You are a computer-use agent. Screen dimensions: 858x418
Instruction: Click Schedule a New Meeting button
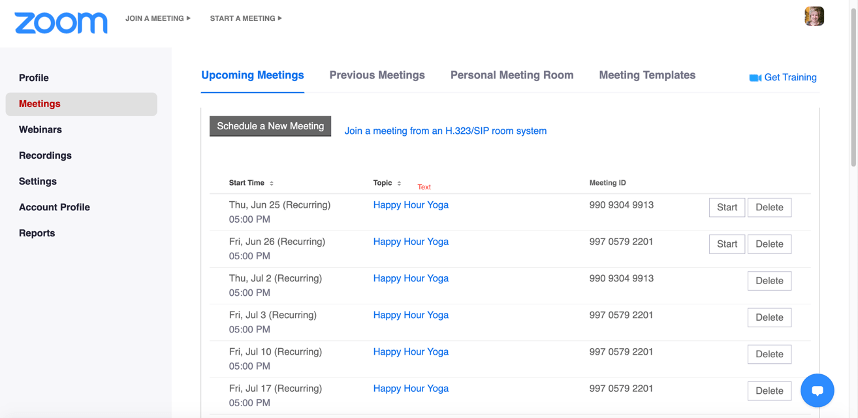click(x=270, y=126)
